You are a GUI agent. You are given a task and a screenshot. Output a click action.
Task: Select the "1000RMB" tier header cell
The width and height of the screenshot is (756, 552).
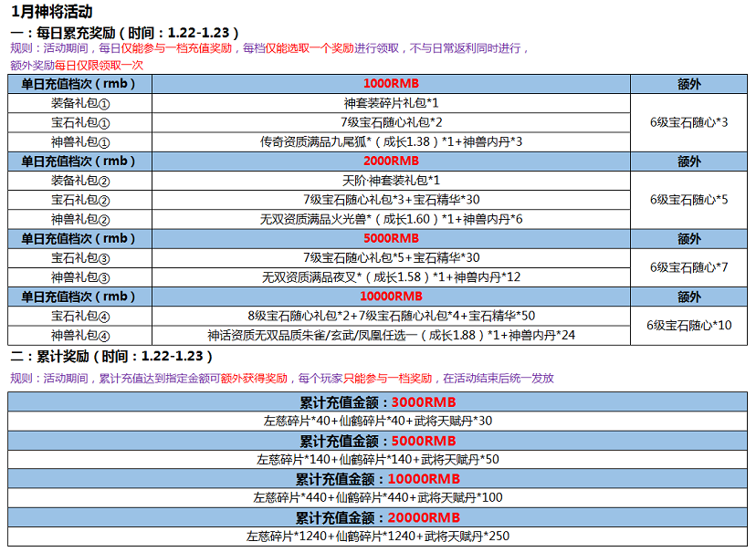pos(391,84)
